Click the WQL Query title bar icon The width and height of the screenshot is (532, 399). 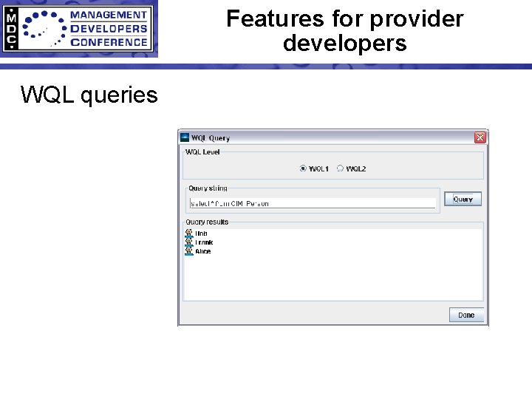pos(185,137)
